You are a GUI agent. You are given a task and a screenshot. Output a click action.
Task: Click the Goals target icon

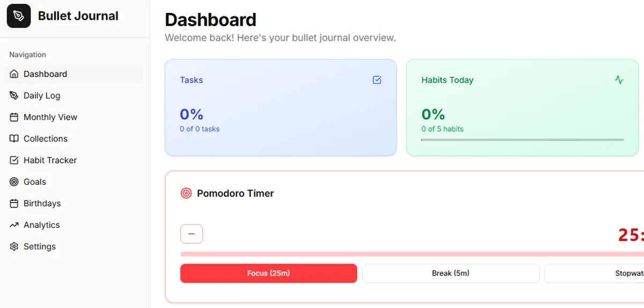tap(14, 182)
